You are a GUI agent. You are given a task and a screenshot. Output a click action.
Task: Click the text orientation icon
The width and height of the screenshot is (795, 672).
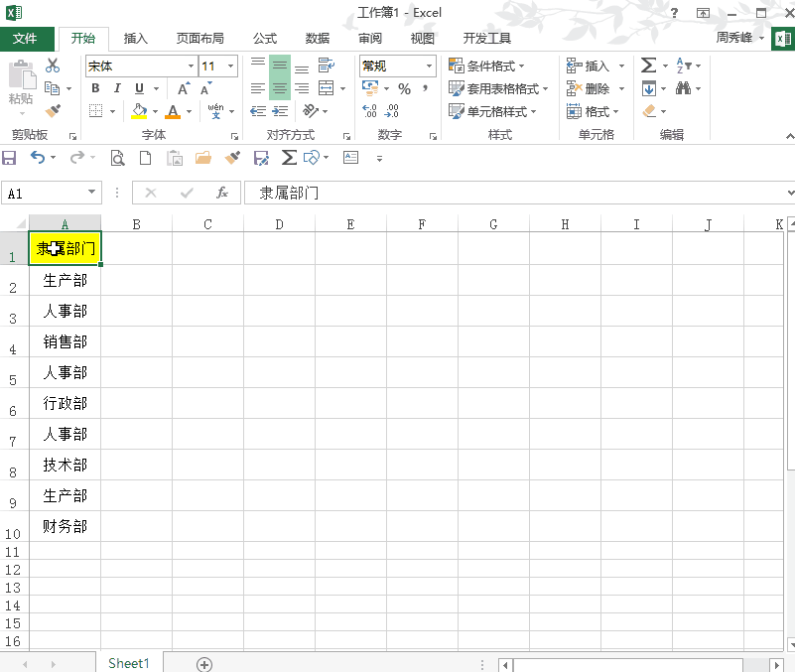[311, 110]
